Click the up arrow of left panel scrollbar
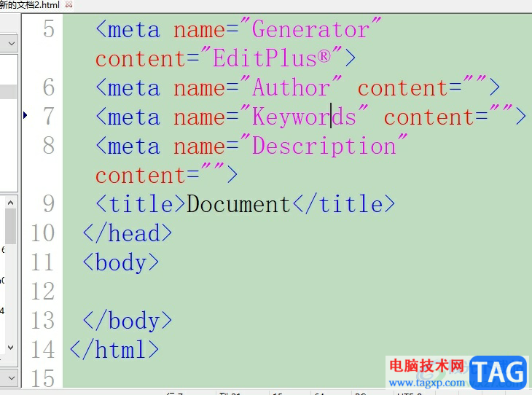 [10, 203]
